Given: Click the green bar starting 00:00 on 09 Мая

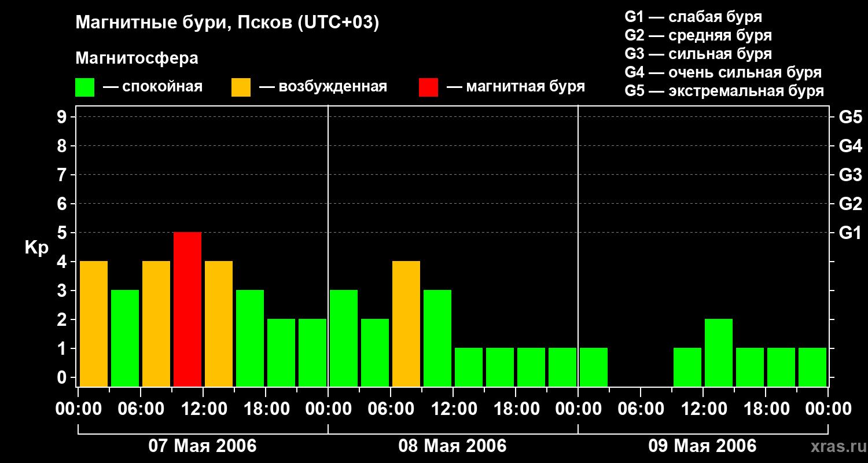Looking at the screenshot, I should (x=594, y=368).
